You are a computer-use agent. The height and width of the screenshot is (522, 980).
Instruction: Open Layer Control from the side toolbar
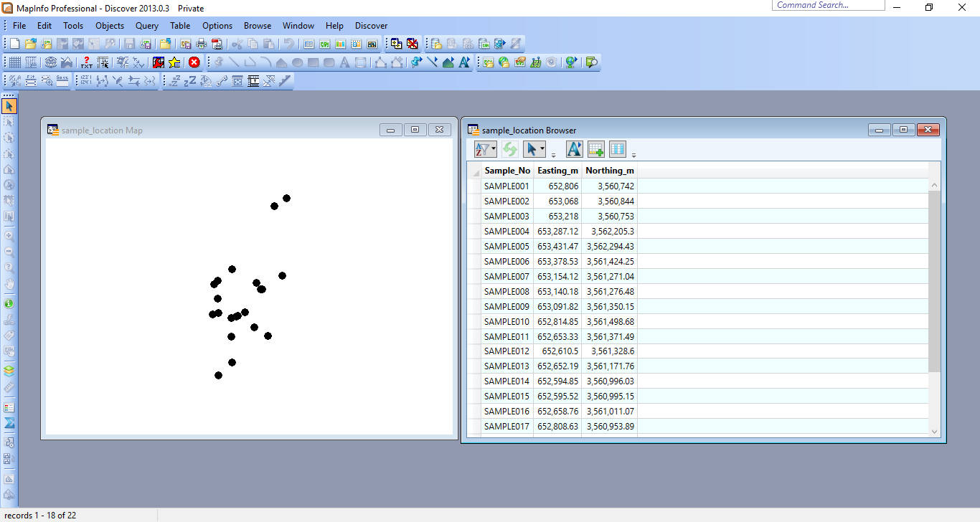[10, 371]
